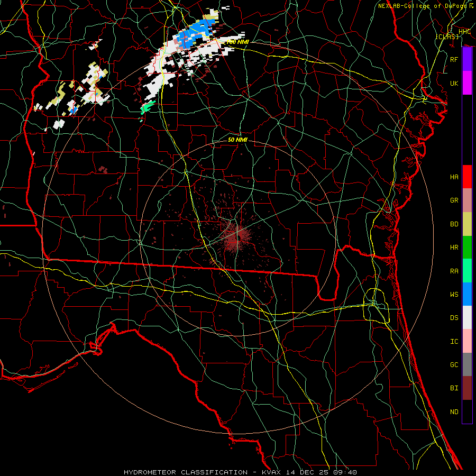Click the [CLAS] units label
The image size is (476, 476).
pyautogui.click(x=447, y=36)
